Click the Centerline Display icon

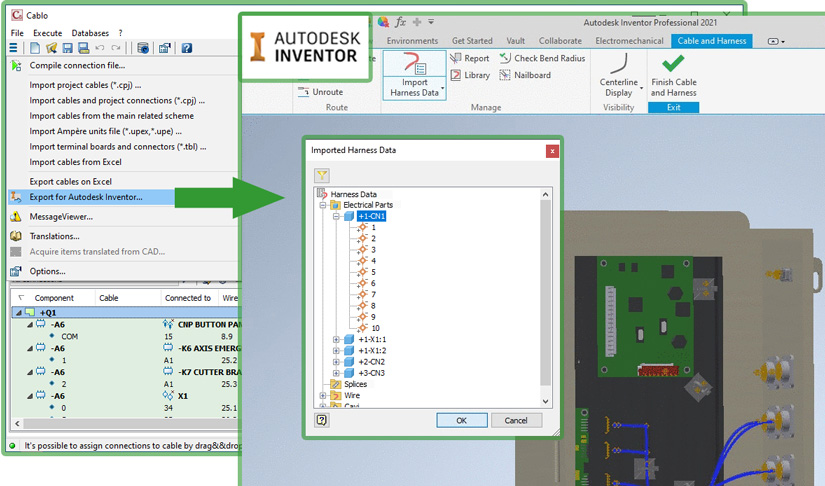coord(619,64)
